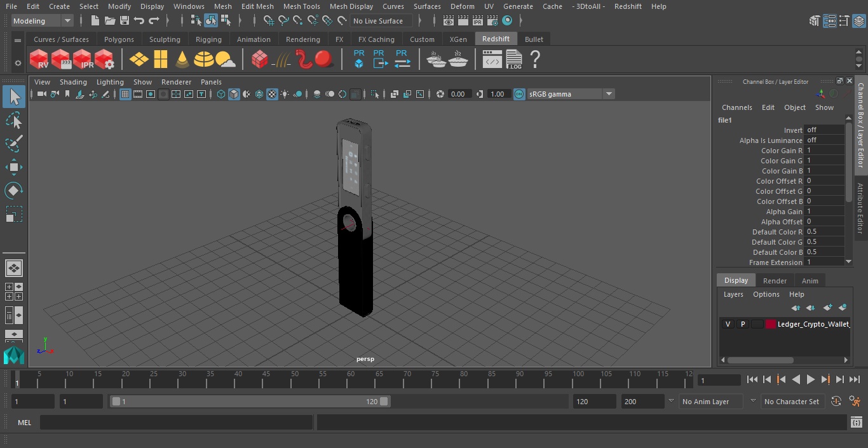Click the red color swatch on Ledger layer
Viewport: 868px width, 448px height.
click(771, 324)
